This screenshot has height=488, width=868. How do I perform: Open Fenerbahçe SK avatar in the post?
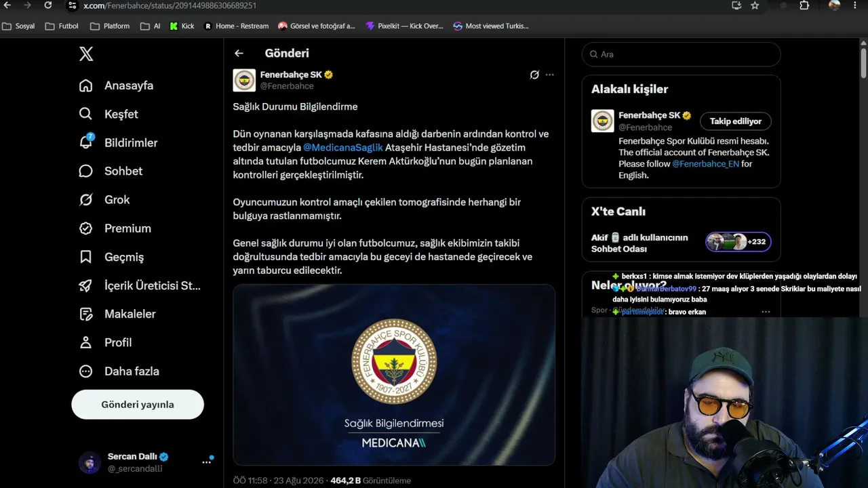coord(244,80)
